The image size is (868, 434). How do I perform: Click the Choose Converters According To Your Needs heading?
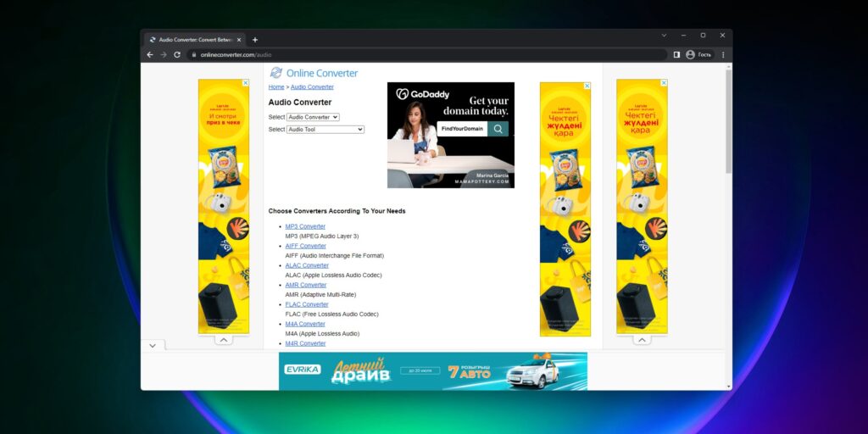pos(337,211)
